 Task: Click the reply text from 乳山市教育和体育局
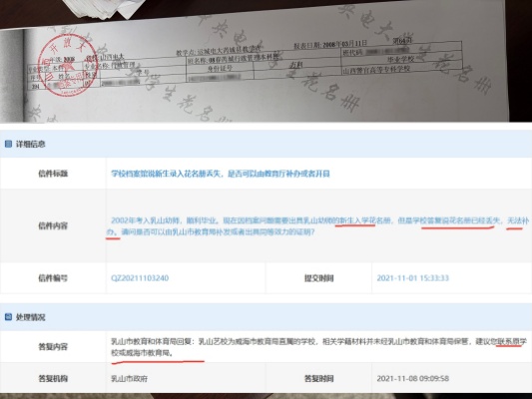click(319, 347)
